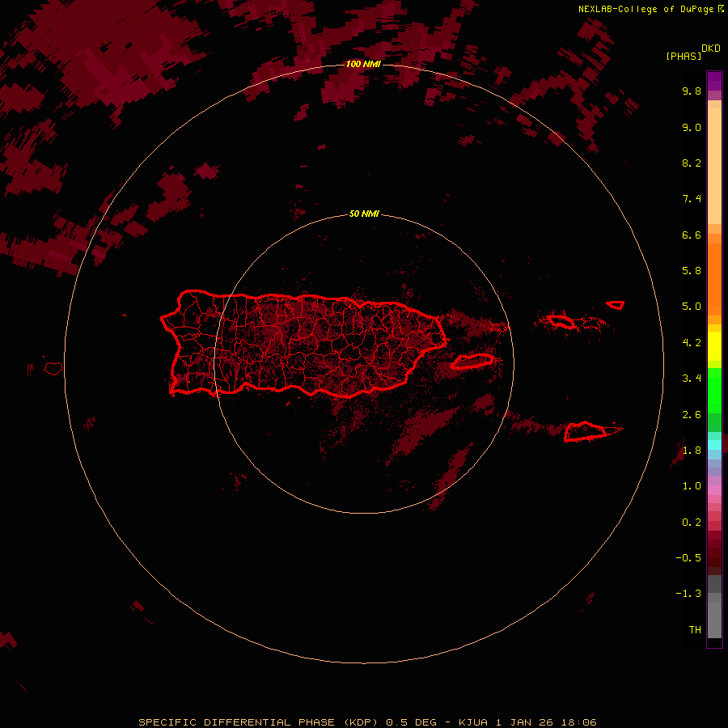728x728 pixels.
Task: Click the orange band of the color bar
Action: pos(714,278)
